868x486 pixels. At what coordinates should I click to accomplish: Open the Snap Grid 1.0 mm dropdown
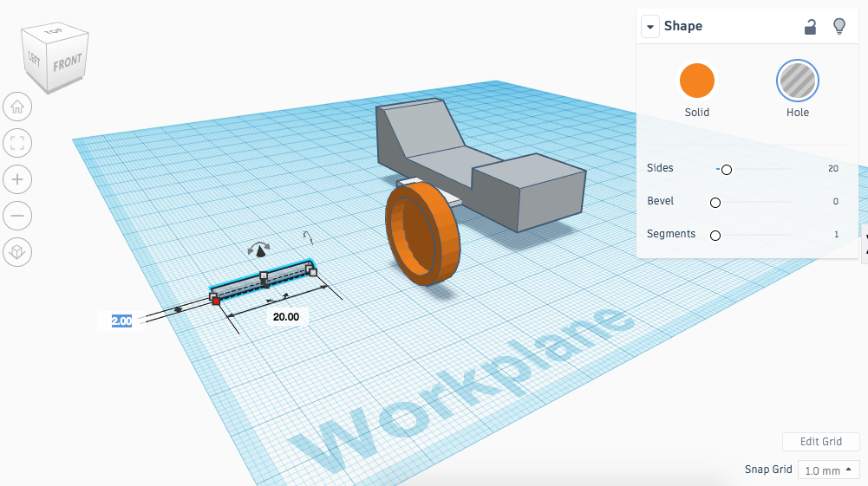(x=828, y=470)
